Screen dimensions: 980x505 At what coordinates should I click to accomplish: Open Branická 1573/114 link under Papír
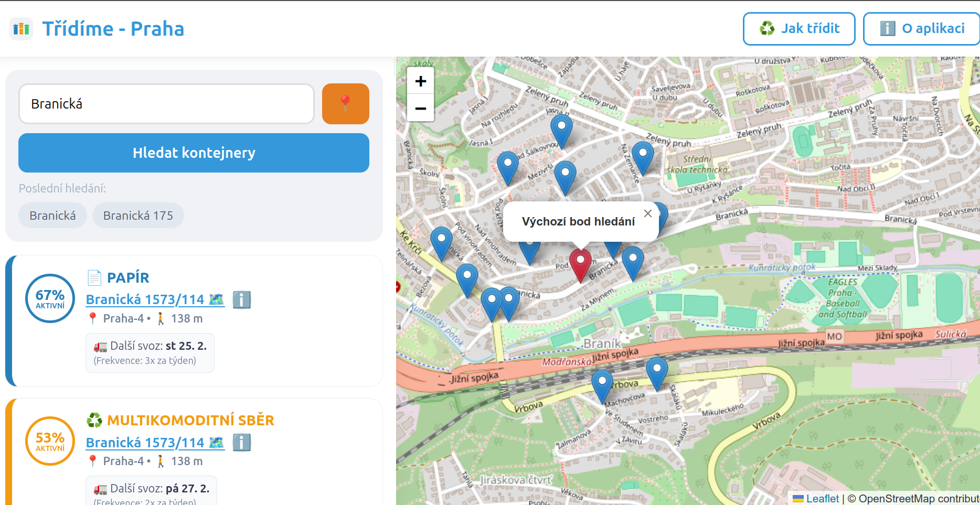pos(145,299)
